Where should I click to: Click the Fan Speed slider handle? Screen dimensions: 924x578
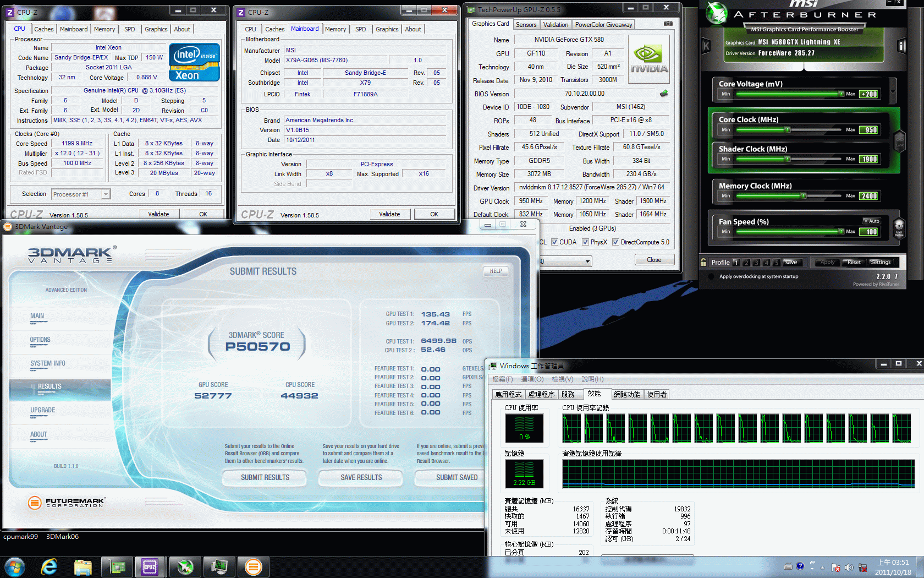(841, 232)
